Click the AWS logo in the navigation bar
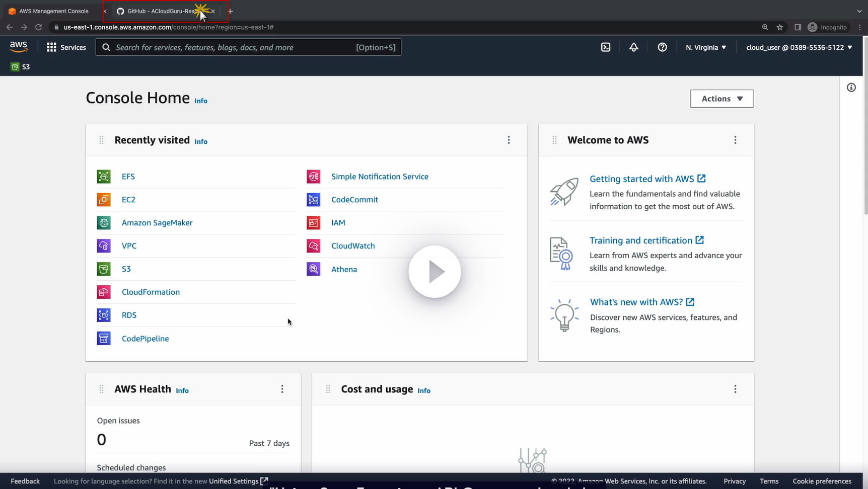Viewport: 868px width, 489px height. tap(19, 47)
